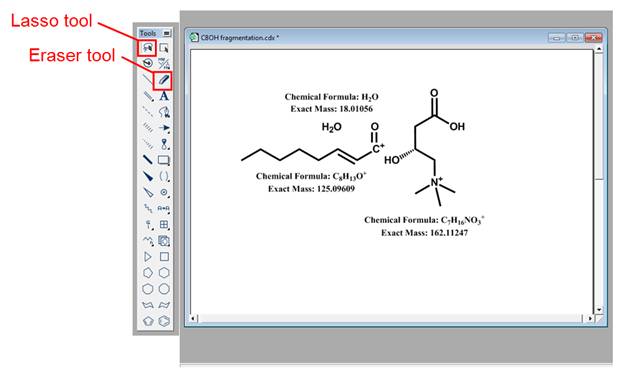Open the Tools palette menu button

click(x=167, y=33)
